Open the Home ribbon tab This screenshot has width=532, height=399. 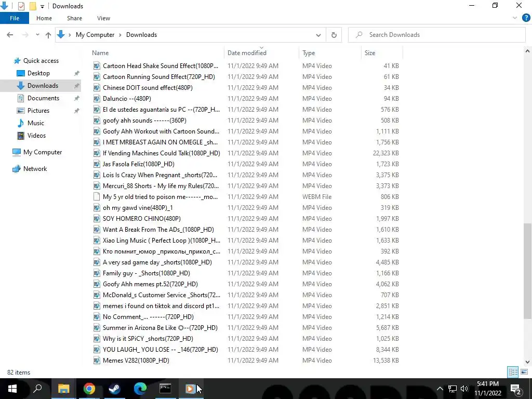44,18
